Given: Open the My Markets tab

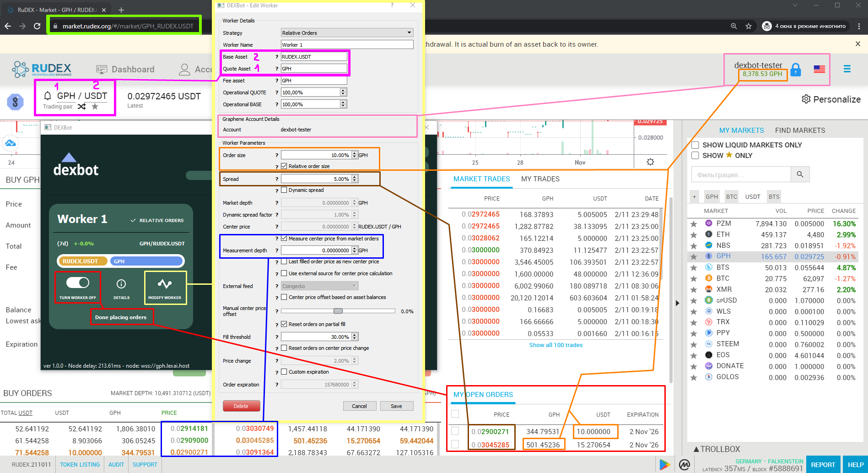Looking at the screenshot, I should point(741,130).
